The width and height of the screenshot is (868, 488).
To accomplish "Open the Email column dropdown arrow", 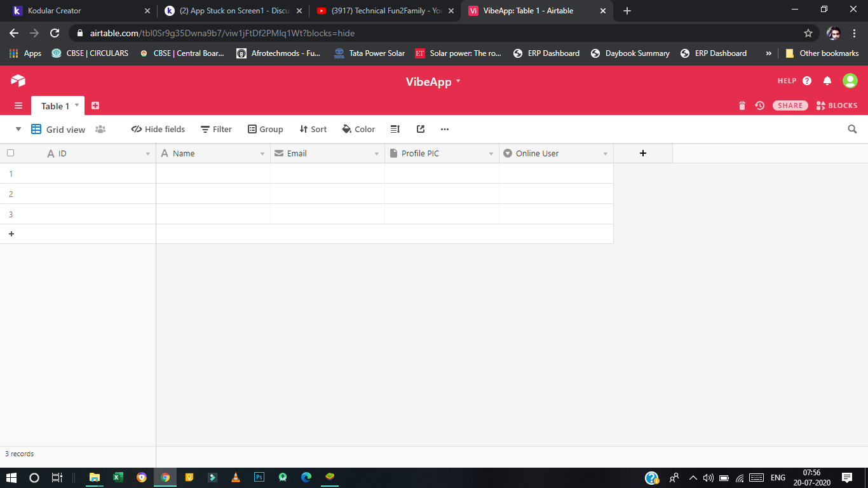I will tap(377, 154).
